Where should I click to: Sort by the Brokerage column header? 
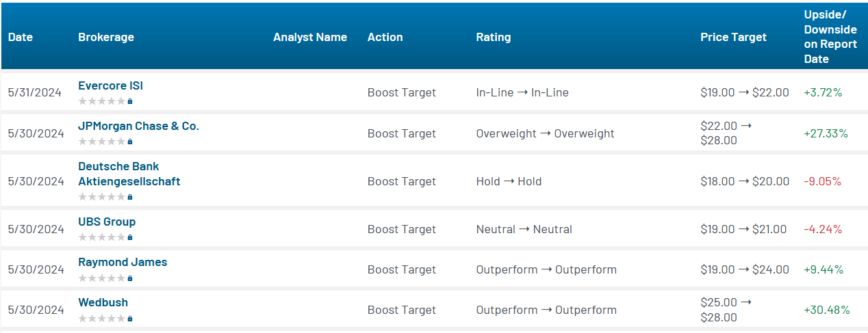click(106, 37)
